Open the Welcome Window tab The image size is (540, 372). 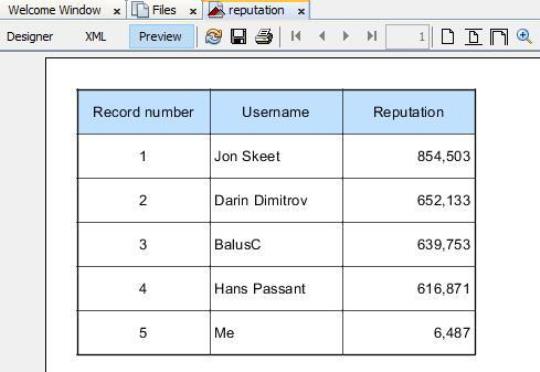[54, 10]
